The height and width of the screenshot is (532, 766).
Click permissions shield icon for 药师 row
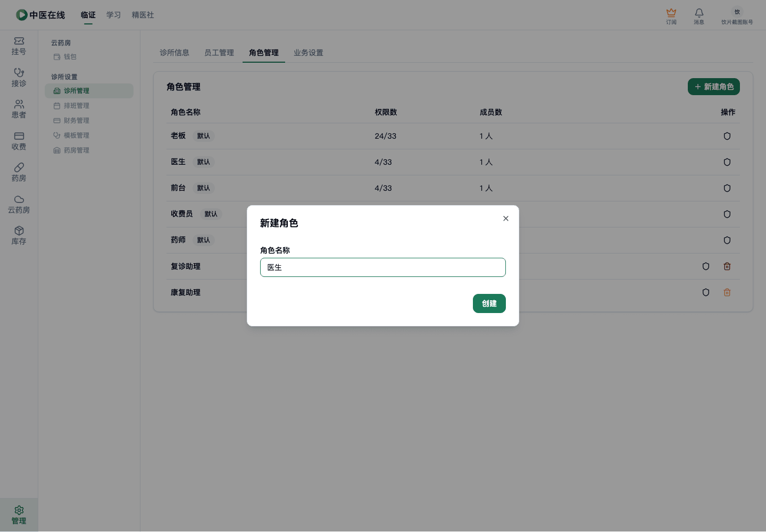(x=727, y=240)
